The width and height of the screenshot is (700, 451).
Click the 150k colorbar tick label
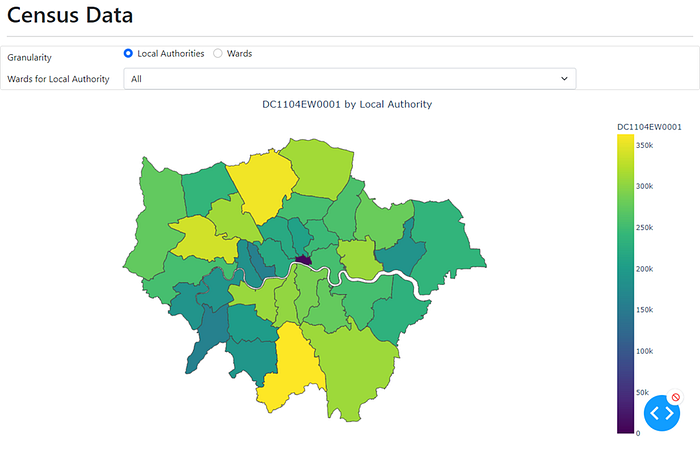point(644,309)
